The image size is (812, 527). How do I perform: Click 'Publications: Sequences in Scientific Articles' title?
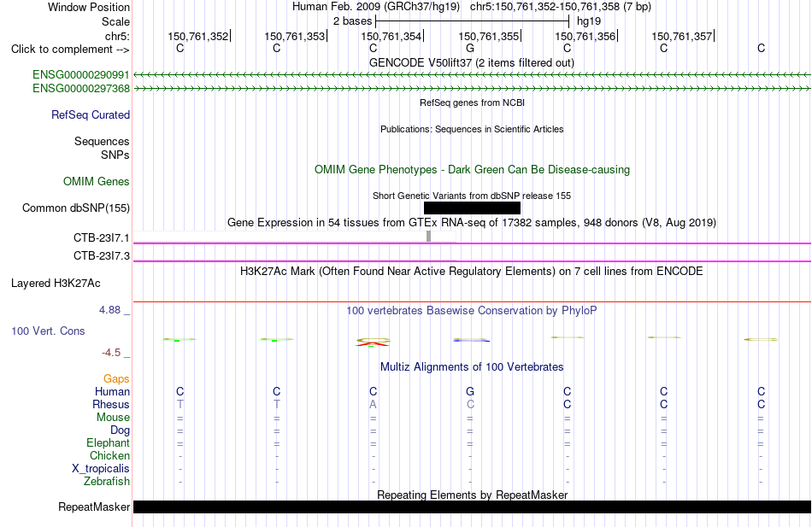coord(472,129)
